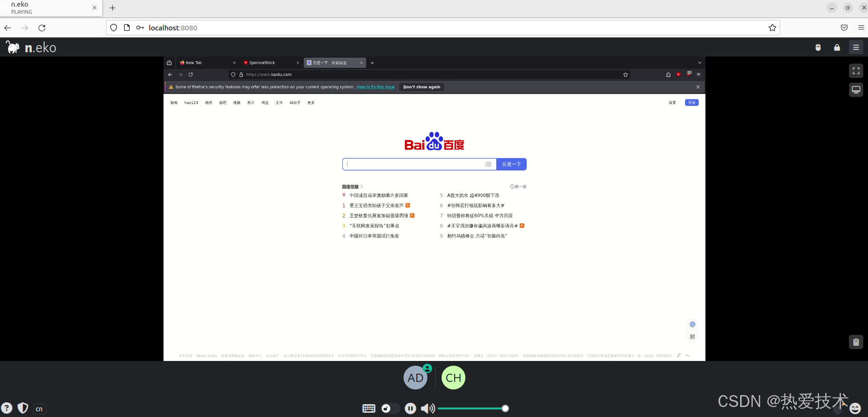Enter fullscreen with the n.eko fullscreen icon
The image size is (868, 417).
pos(856,71)
